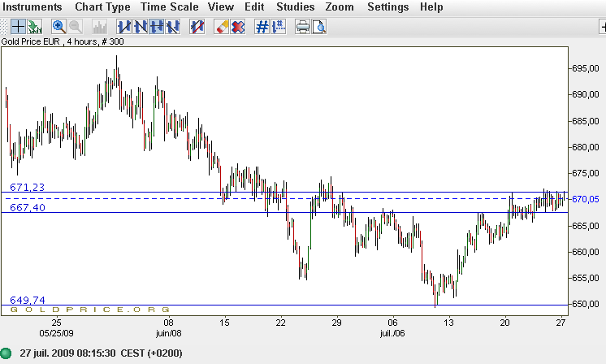Viewport: 606px width, 364px height.
Task: Open the Instruments menu
Action: click(32, 7)
